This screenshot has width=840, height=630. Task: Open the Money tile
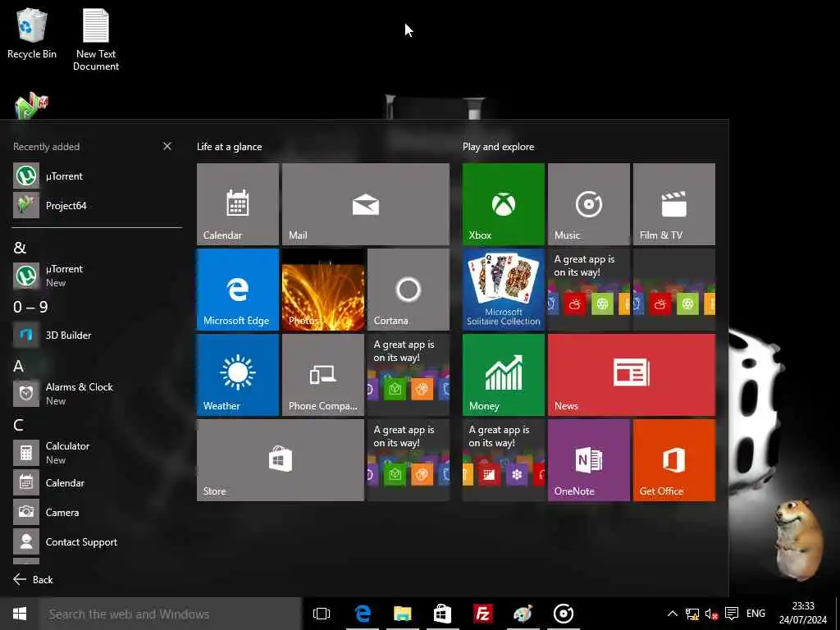(x=504, y=375)
